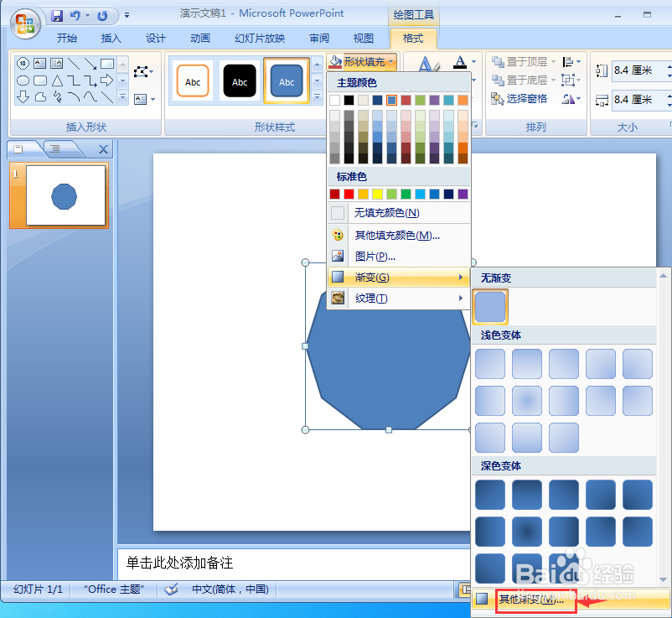Viewport: 672px width, 618px height.
Task: Open the text fill color A dropdown
Action: pyautogui.click(x=473, y=61)
